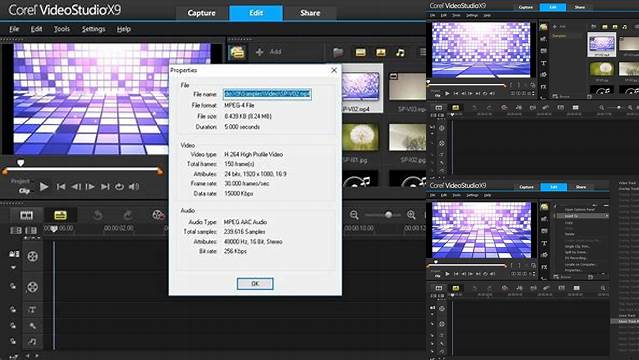The height and width of the screenshot is (360, 639).
Task: Open Record/Capture Option in the main toolbar
Action: (158, 215)
